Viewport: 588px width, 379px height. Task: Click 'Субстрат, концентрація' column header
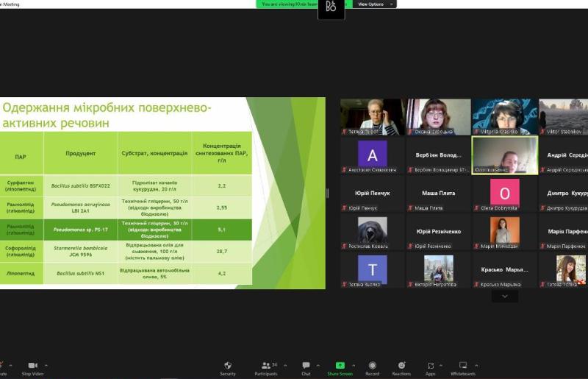click(154, 153)
